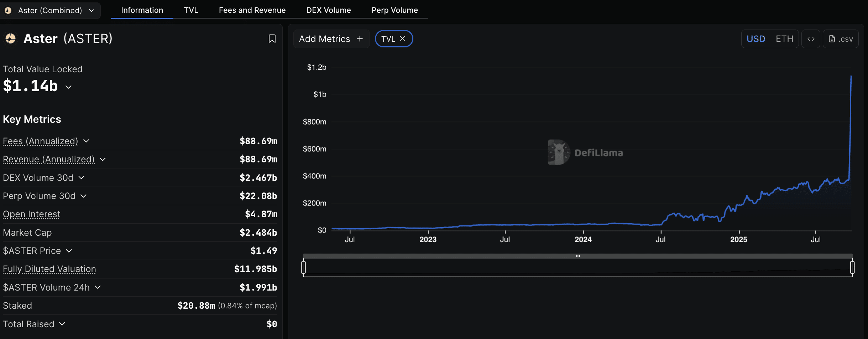The image size is (868, 339).
Task: Expand Perp Volume 30d details
Action: point(84,196)
